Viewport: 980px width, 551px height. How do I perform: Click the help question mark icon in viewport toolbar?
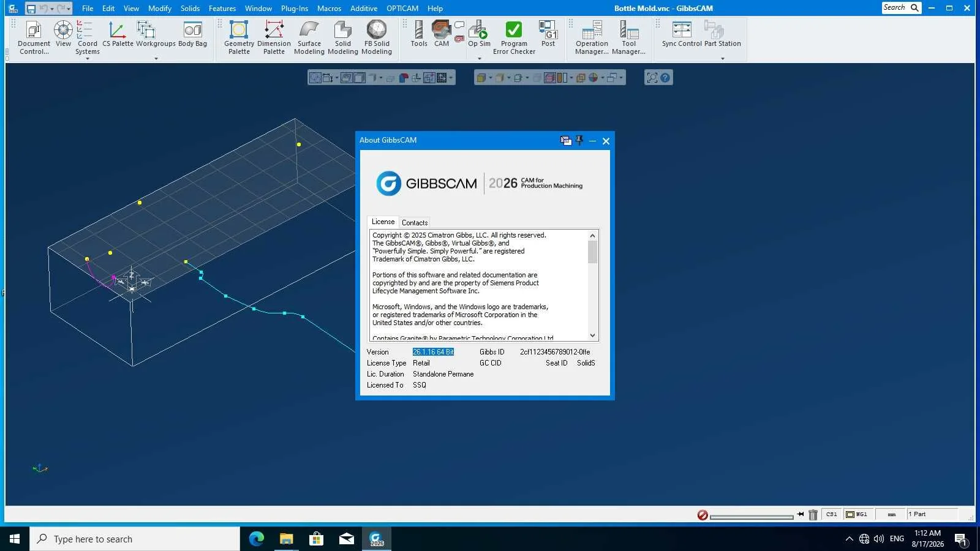[665, 78]
